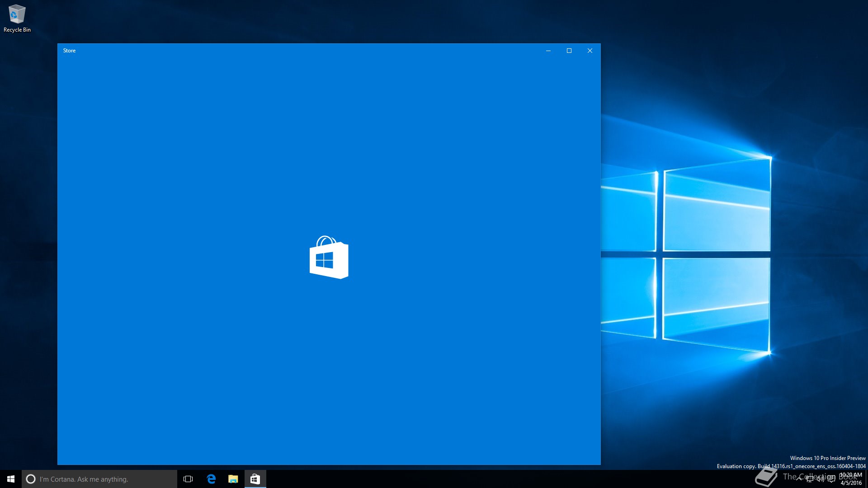868x488 pixels.
Task: Open the Action Center notifications icon
Action: coord(831,479)
